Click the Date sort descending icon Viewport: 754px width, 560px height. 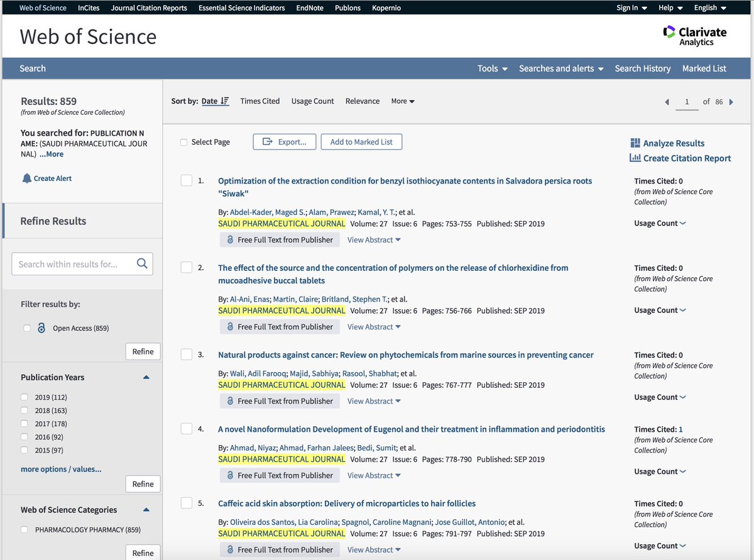pos(225,101)
